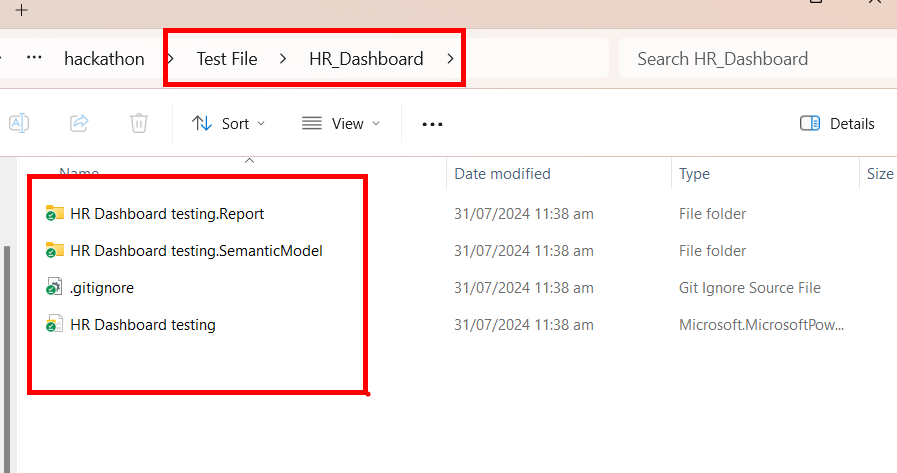
Task: Open HR Dashboard testing.SemanticModel folder icon
Action: 55,250
